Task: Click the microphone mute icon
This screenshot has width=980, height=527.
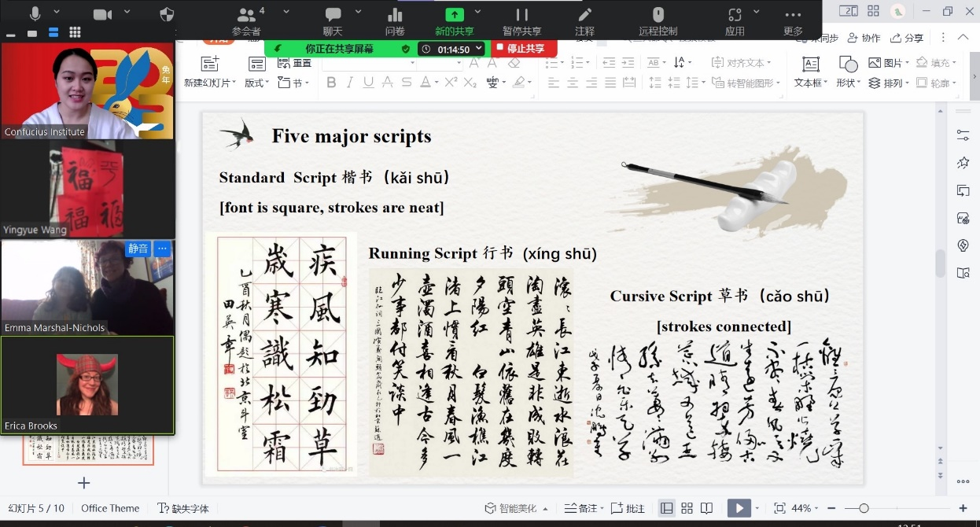Action: click(35, 14)
